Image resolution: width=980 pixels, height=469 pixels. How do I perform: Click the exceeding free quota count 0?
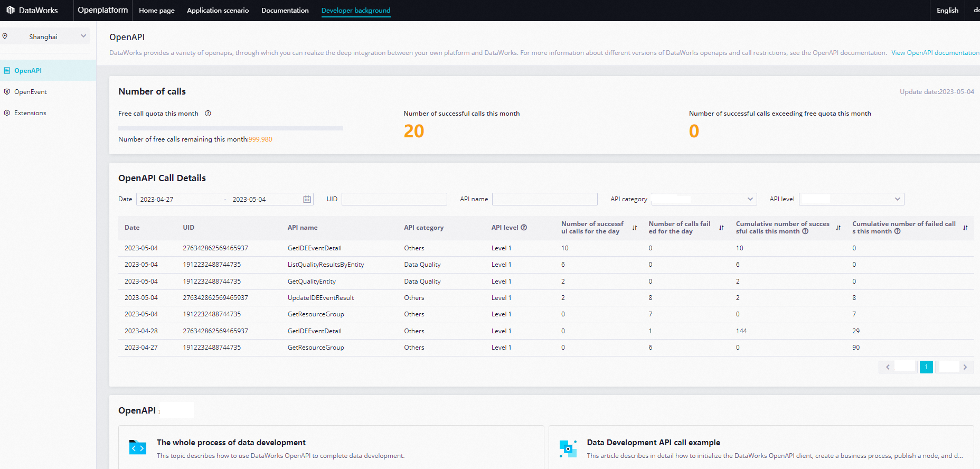tap(694, 131)
